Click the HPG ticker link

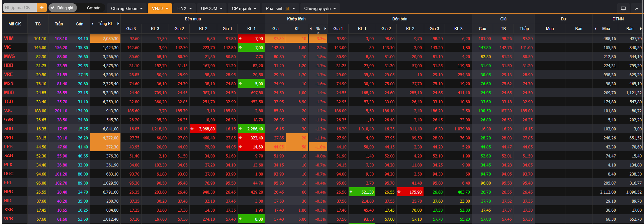point(9,192)
